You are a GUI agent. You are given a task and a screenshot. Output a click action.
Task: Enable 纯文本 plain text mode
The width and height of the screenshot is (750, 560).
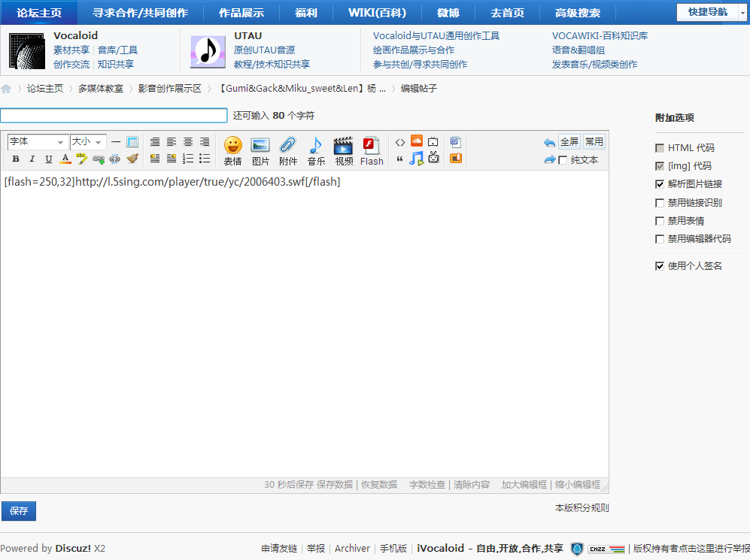[x=563, y=160]
